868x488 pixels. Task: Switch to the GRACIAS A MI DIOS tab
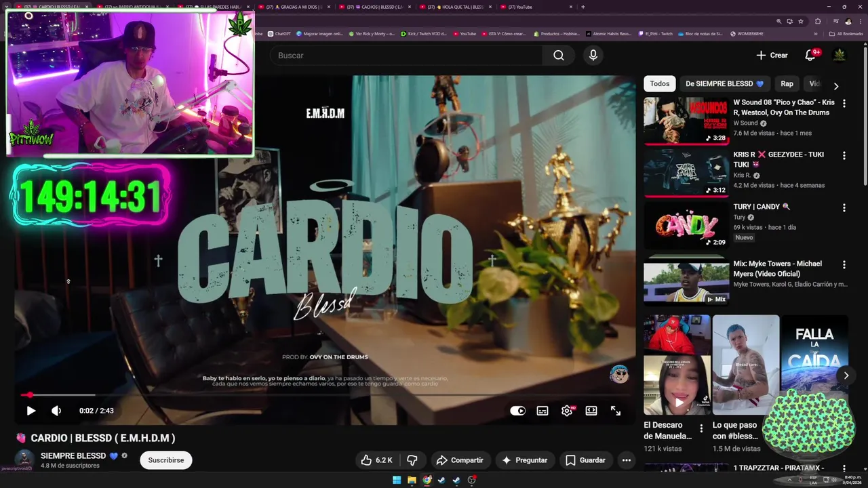(x=294, y=7)
